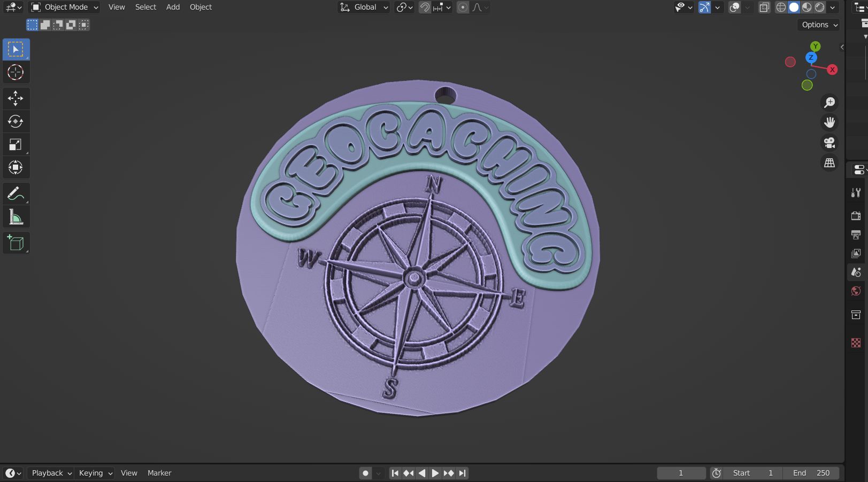868x482 pixels.
Task: Jump to the last frame in the timeline
Action: 463,473
